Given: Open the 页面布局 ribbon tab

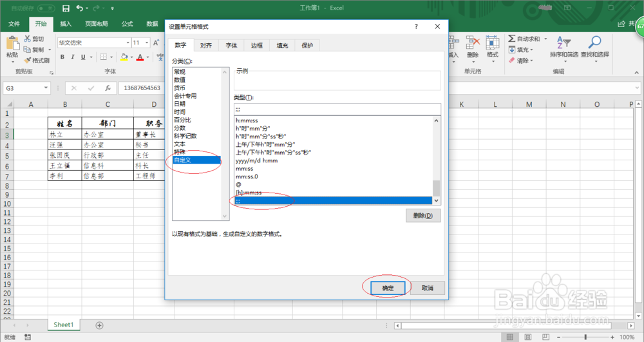Looking at the screenshot, I should click(x=97, y=24).
